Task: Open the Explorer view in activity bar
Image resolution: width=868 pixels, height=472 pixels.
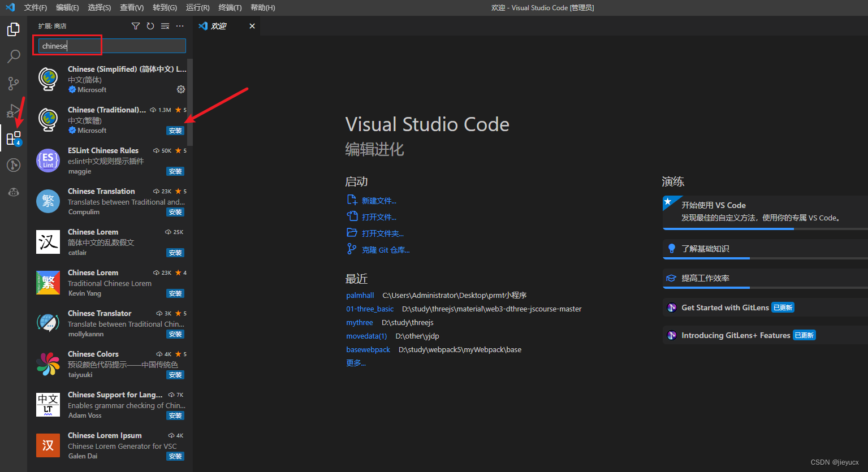Action: click(x=14, y=29)
